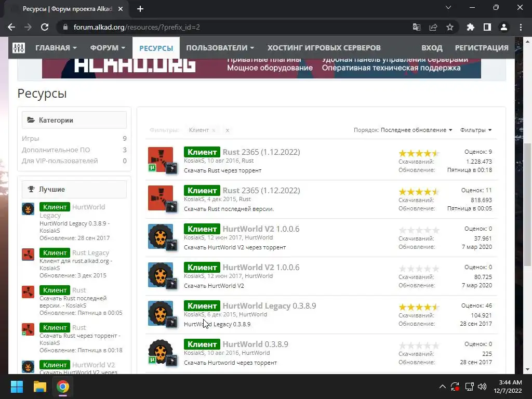The image size is (532, 399).
Task: Clear all filters with the x
Action: pos(228,130)
